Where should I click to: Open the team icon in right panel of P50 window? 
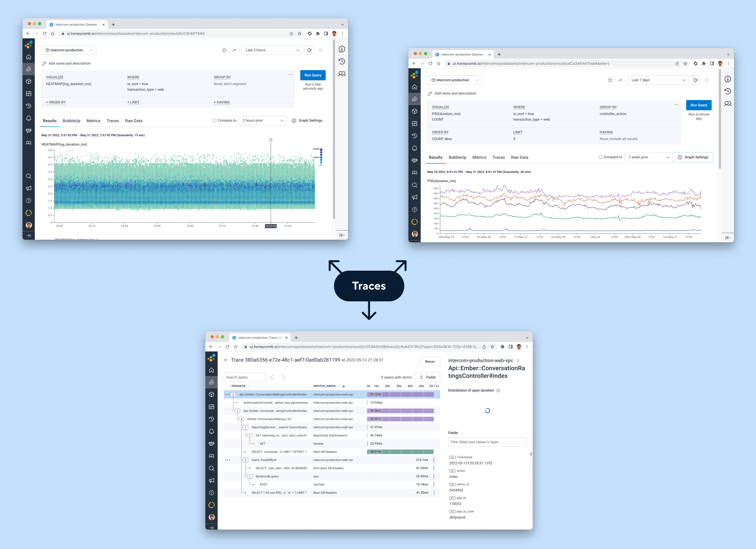click(x=728, y=104)
